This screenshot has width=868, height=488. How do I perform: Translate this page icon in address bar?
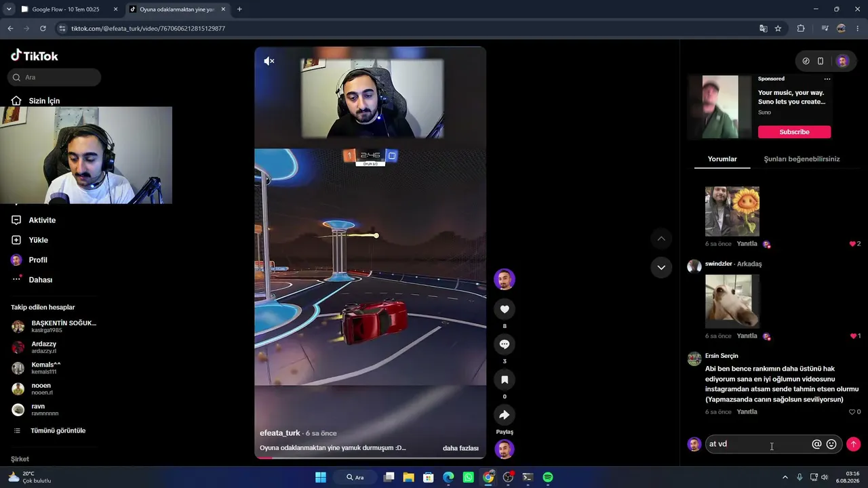point(763,28)
